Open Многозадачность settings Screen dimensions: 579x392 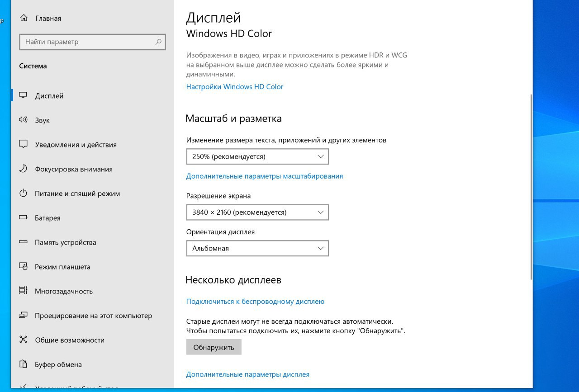click(x=92, y=291)
